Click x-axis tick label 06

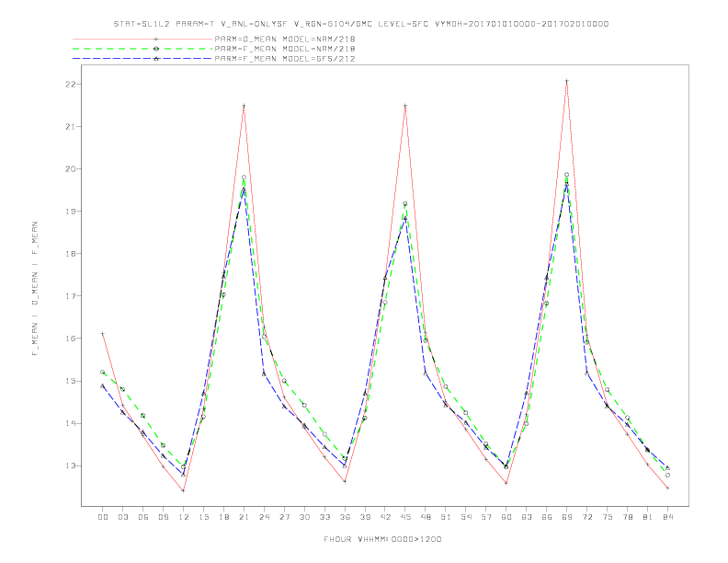tap(143, 517)
